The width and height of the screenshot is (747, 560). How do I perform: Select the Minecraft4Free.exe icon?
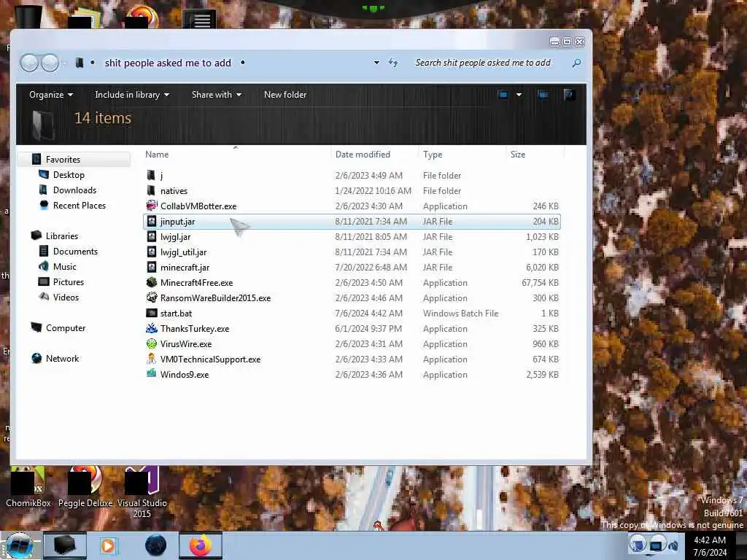(152, 282)
